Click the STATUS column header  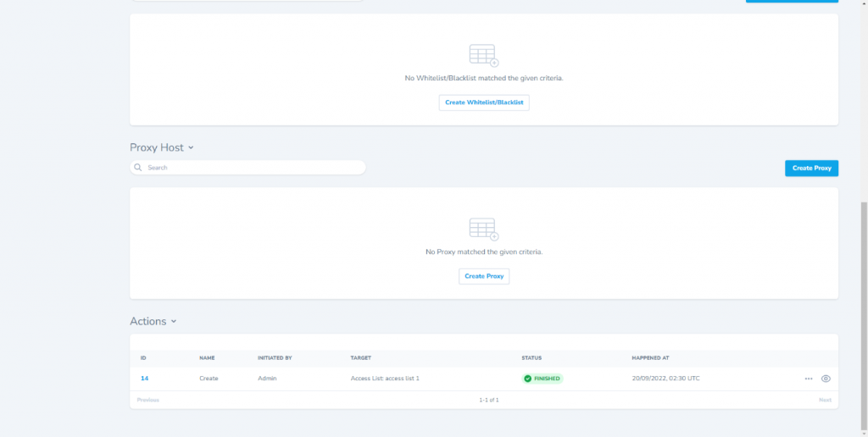pos(531,358)
